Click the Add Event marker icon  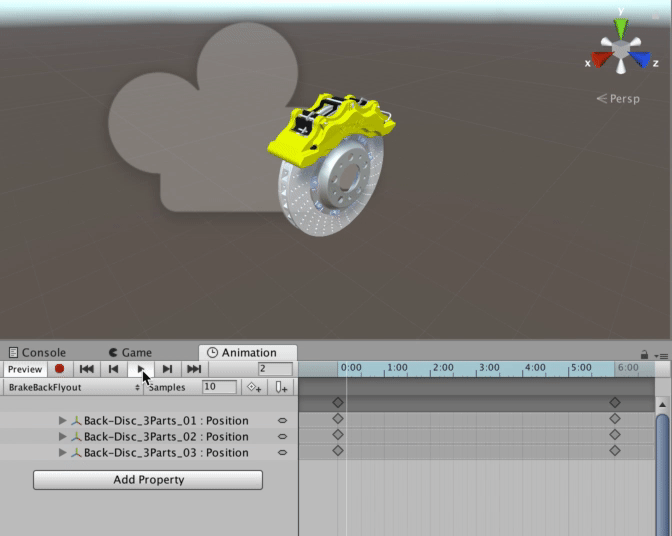coord(282,387)
